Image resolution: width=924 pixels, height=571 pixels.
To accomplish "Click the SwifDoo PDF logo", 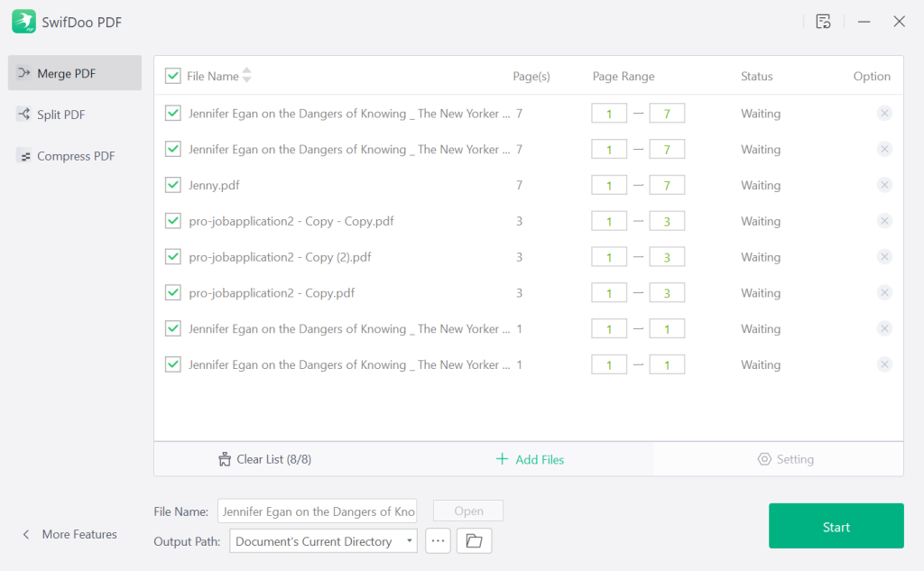I will coord(24,22).
